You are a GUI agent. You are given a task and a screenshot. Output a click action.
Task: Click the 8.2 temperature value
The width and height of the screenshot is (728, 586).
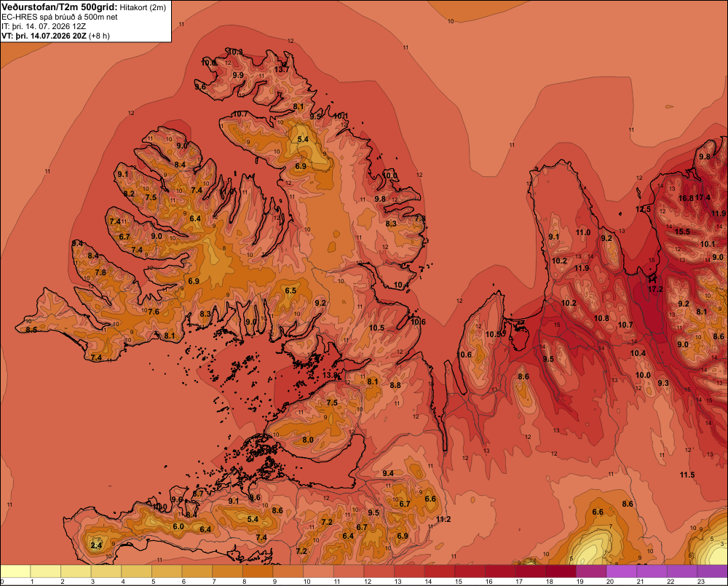point(129,194)
